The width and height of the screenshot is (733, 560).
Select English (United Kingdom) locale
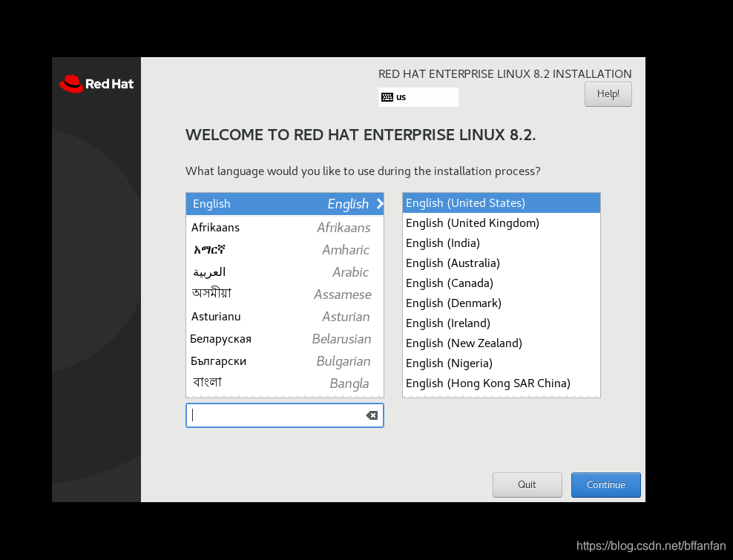(501, 223)
